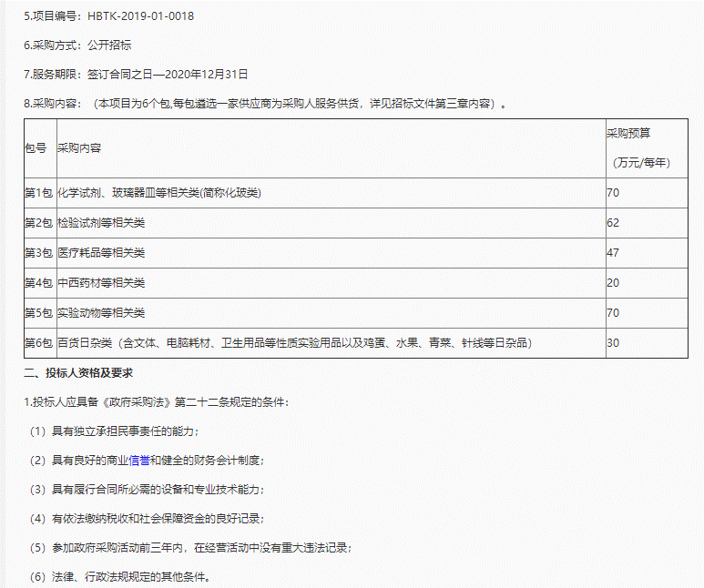
Task: Click the 服务期限 line ending 2020年12月31日
Action: point(136,74)
